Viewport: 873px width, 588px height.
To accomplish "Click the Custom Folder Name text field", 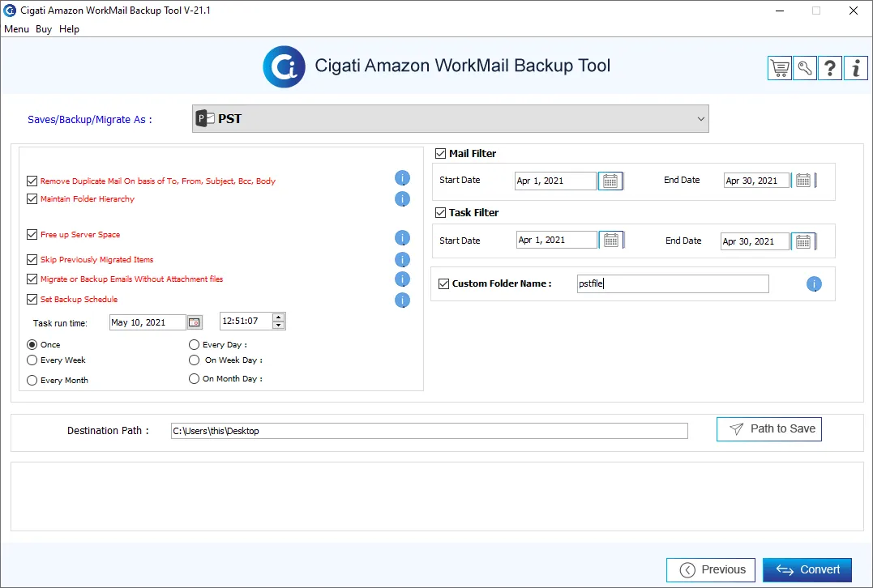I will pos(673,283).
